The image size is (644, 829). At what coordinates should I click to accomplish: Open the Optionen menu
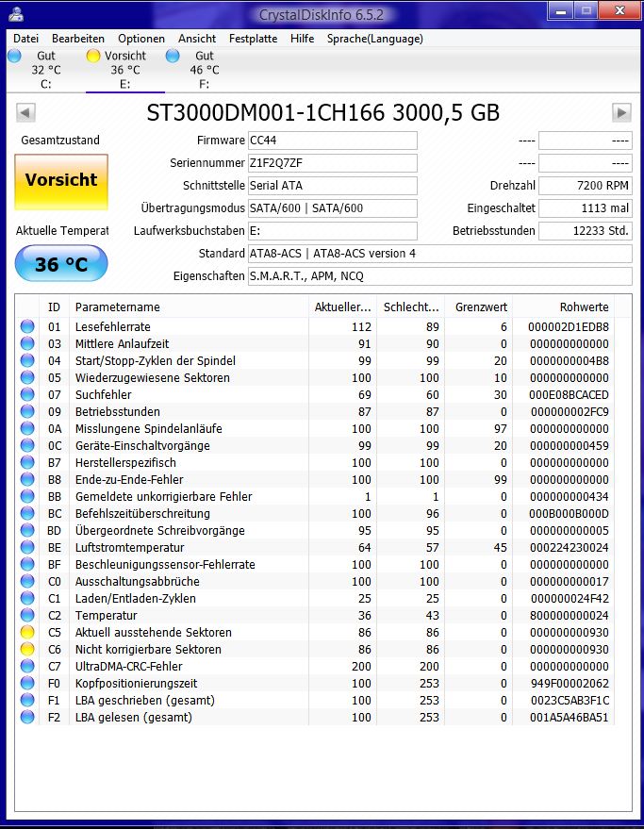[141, 39]
